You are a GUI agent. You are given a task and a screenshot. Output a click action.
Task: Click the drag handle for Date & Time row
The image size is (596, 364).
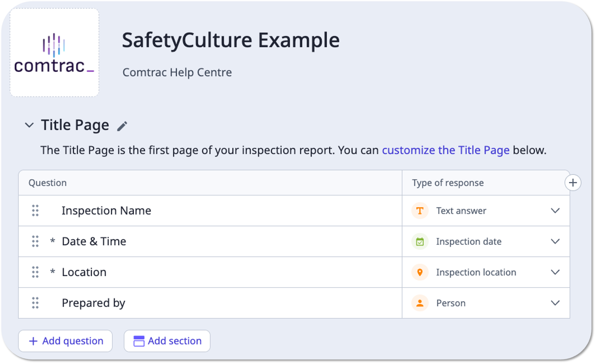pyautogui.click(x=35, y=241)
